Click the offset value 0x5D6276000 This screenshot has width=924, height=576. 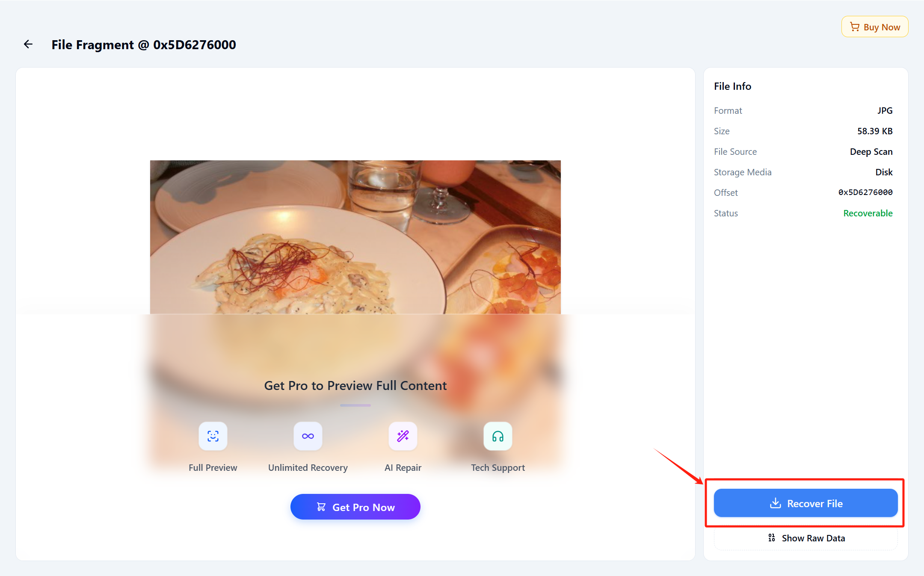[865, 192]
